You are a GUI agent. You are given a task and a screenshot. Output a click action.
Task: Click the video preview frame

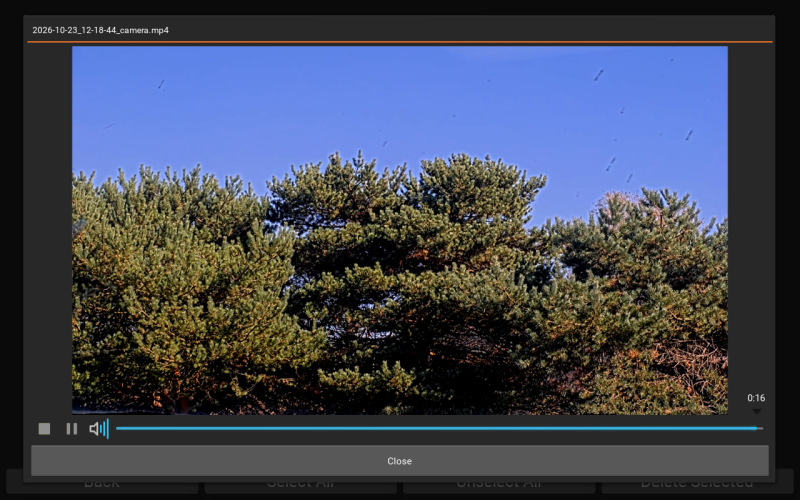(399, 230)
